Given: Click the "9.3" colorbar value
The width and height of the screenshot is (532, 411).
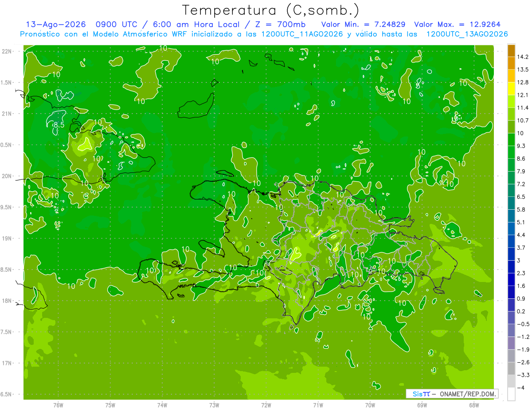Looking at the screenshot, I should click(x=521, y=146).
